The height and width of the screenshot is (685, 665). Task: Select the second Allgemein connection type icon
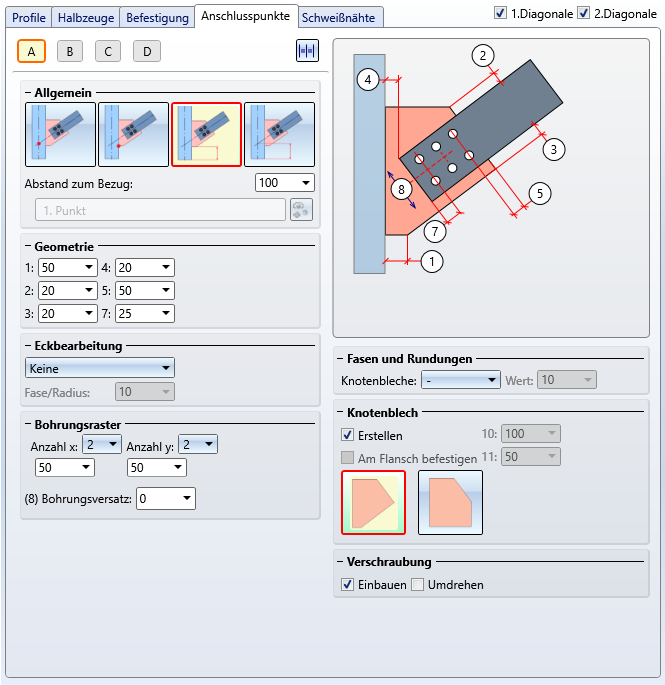point(133,135)
